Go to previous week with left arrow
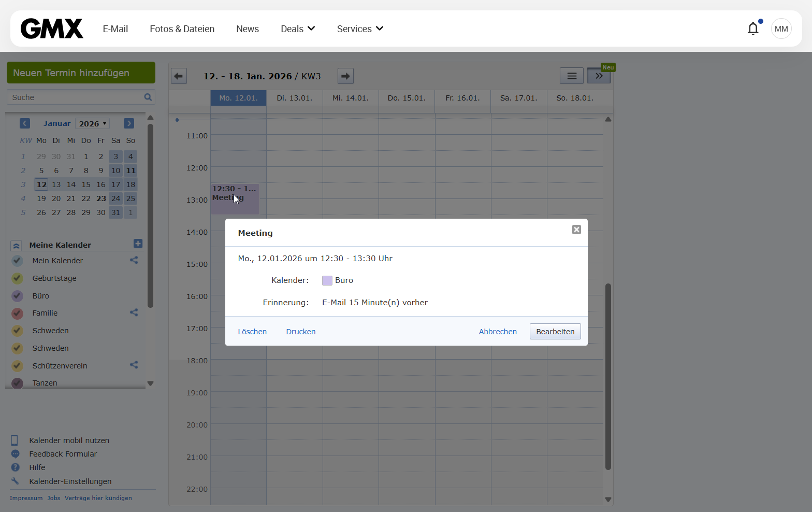The height and width of the screenshot is (512, 812). pyautogui.click(x=179, y=76)
